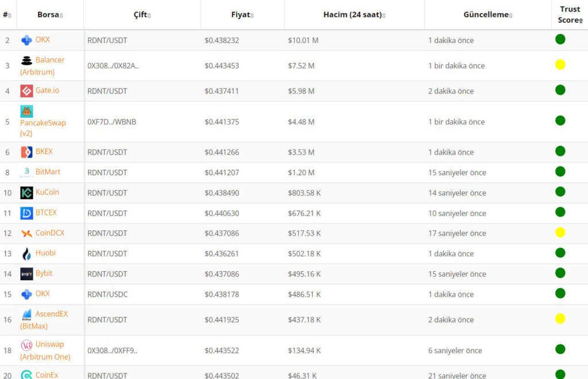This screenshot has height=379, width=588.
Task: Open the CoinEx exchange link
Action: click(47, 374)
